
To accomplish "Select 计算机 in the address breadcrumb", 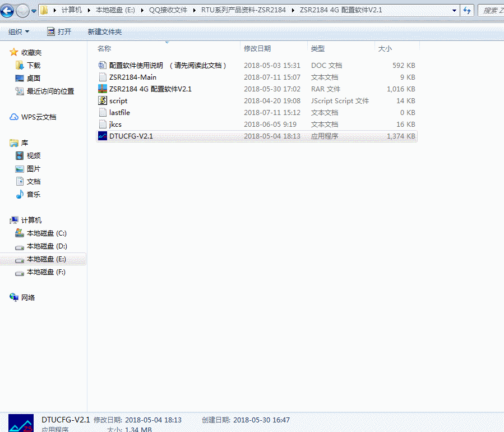I will pyautogui.click(x=72, y=10).
